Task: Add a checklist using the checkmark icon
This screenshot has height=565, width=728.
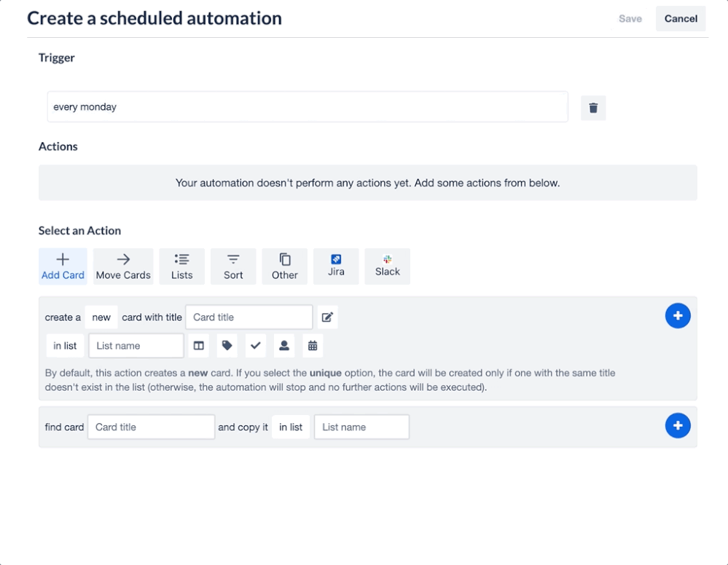Action: point(255,346)
